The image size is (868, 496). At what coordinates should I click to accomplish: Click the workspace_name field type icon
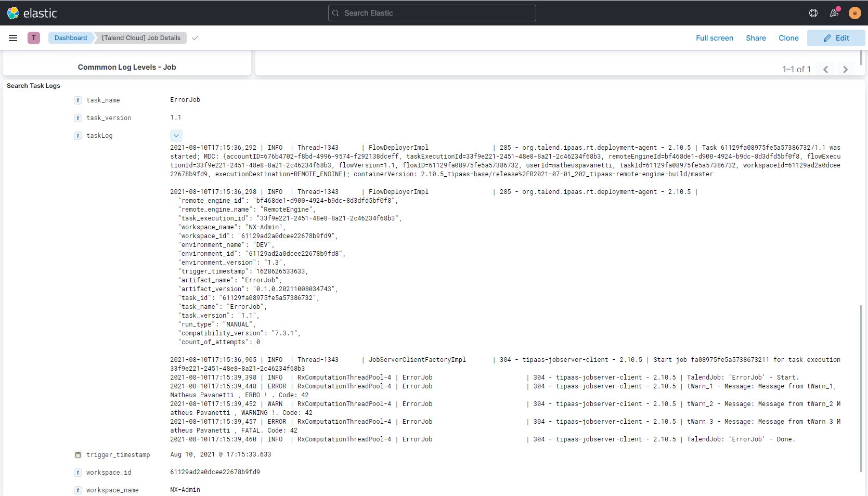78,490
